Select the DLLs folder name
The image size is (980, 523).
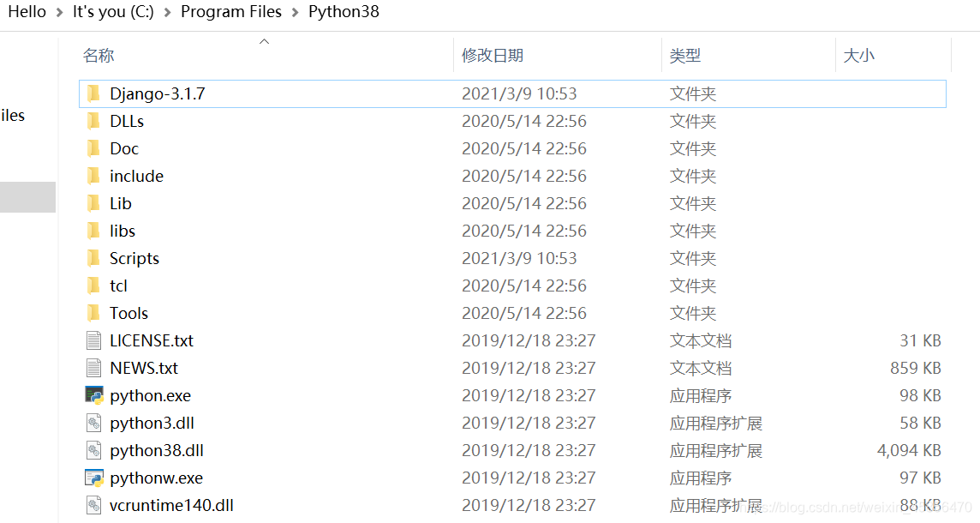coord(127,122)
